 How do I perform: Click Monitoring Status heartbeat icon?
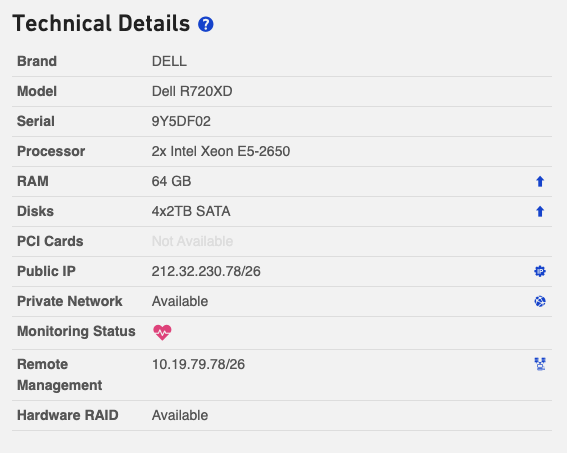point(162,332)
